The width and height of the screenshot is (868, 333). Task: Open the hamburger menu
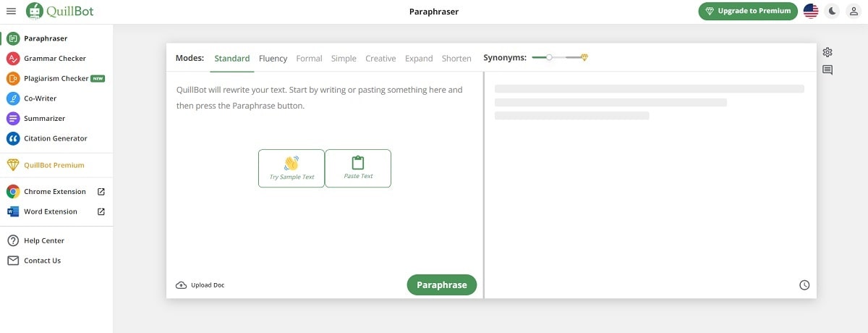[x=11, y=12]
